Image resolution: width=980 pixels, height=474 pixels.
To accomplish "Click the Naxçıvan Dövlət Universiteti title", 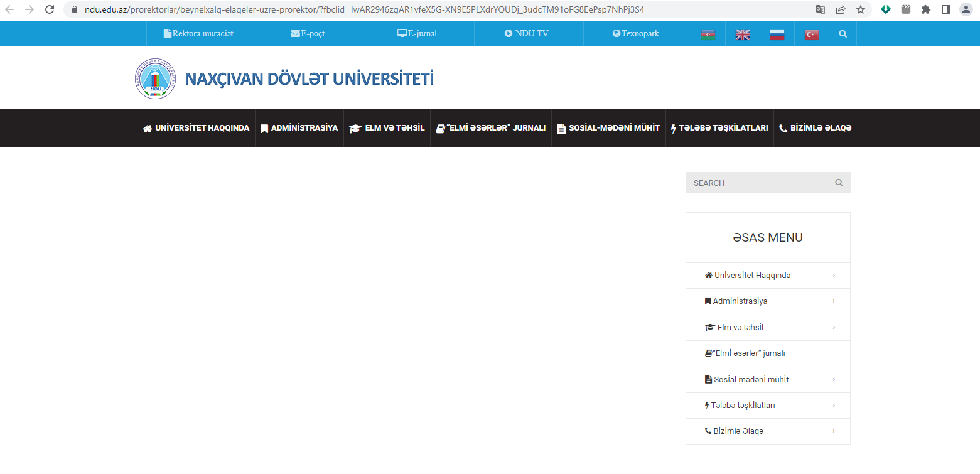I will click(x=309, y=79).
